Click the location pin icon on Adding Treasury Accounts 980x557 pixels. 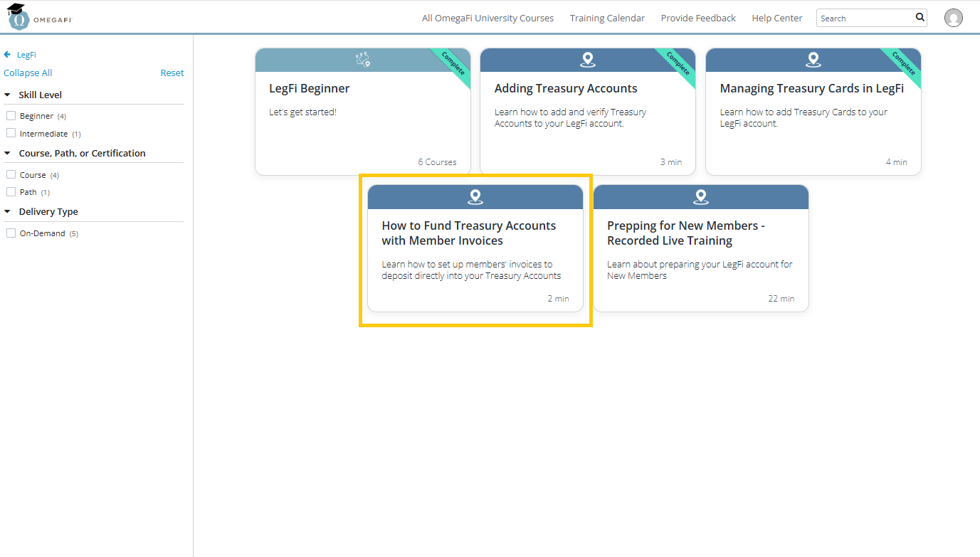pos(587,60)
